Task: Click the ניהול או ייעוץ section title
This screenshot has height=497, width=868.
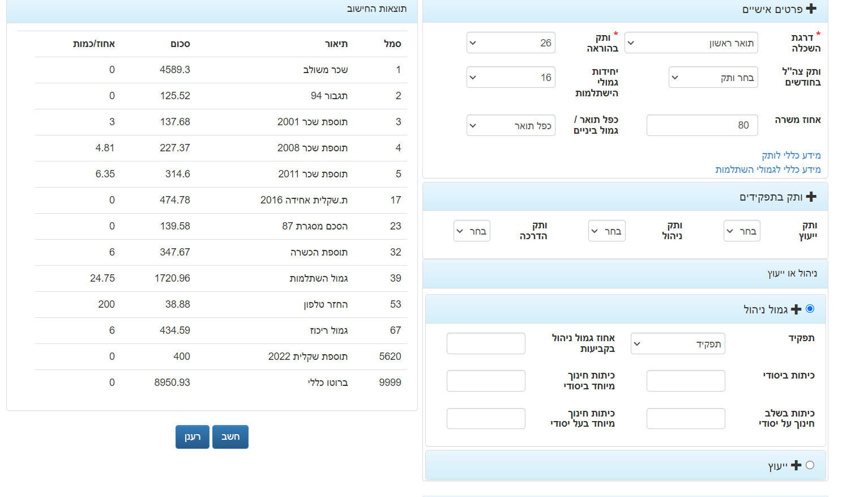Action: point(792,274)
